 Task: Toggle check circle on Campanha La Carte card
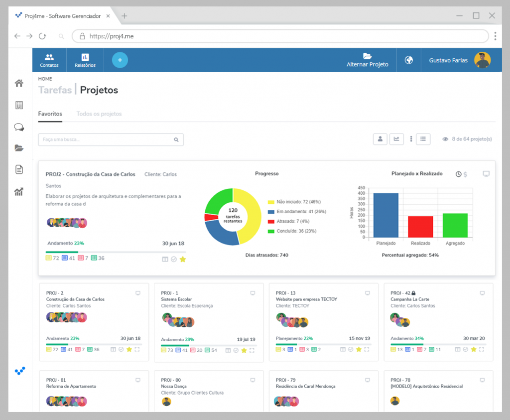click(466, 349)
